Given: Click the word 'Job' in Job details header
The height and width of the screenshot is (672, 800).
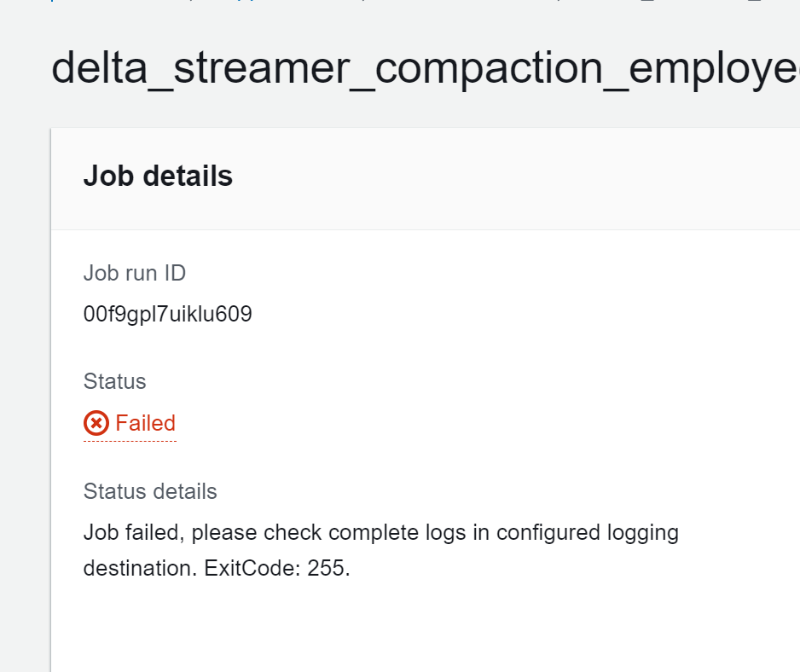Looking at the screenshot, I should pyautogui.click(x=108, y=176).
